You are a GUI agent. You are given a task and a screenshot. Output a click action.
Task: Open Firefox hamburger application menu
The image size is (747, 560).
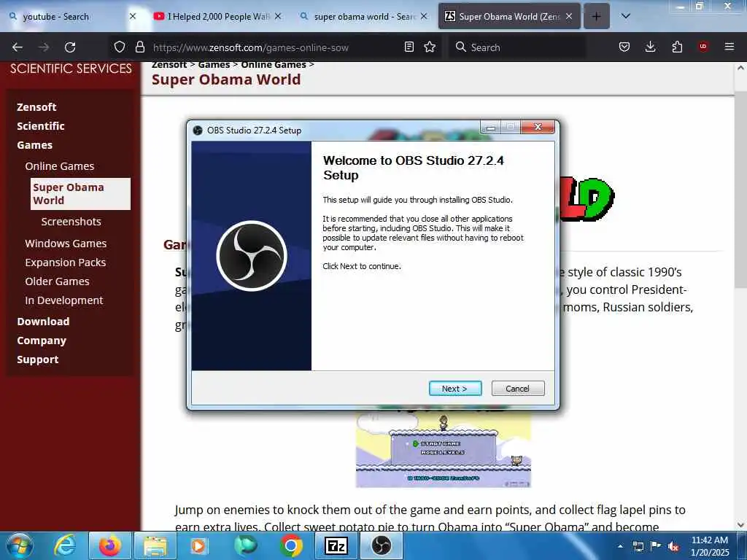pos(729,47)
